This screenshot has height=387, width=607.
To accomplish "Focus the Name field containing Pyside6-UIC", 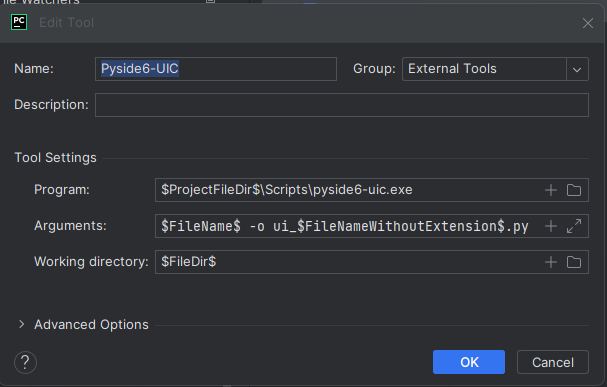I will click(216, 69).
